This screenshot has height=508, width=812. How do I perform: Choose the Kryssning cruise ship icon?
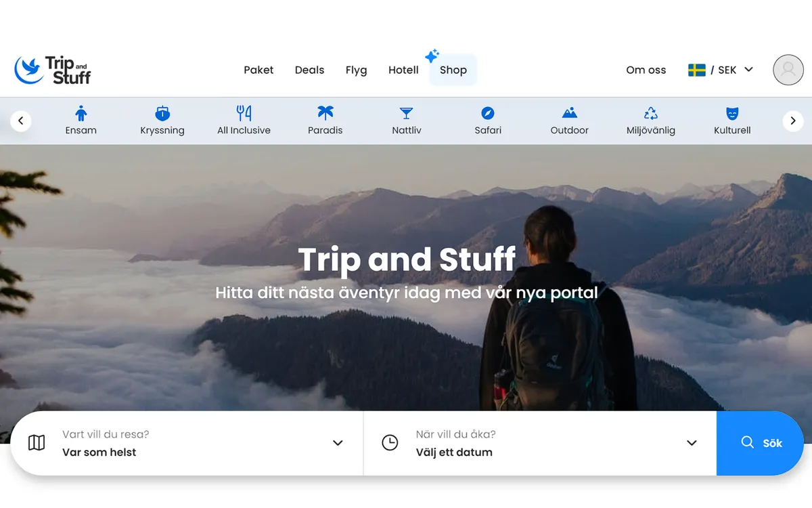162,113
